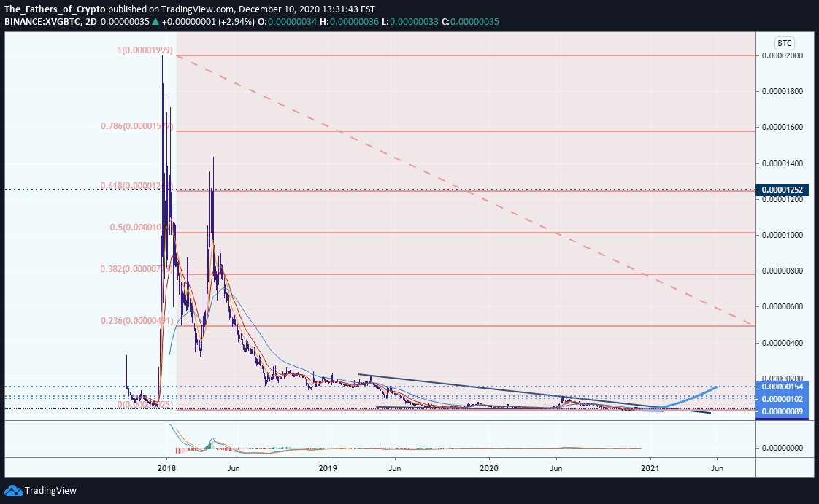Click the TradingView wordmark text
This screenshot has height=504, width=819.
click(50, 491)
